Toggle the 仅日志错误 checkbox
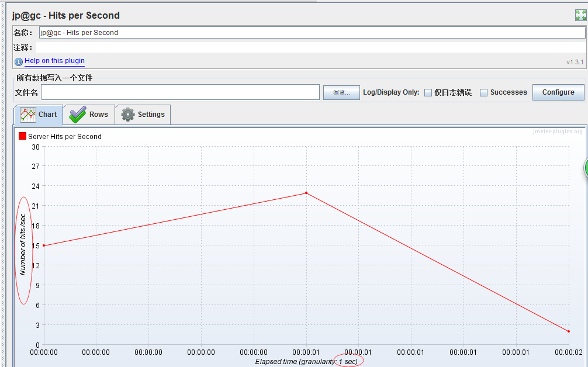This screenshot has width=588, height=367. (428, 92)
